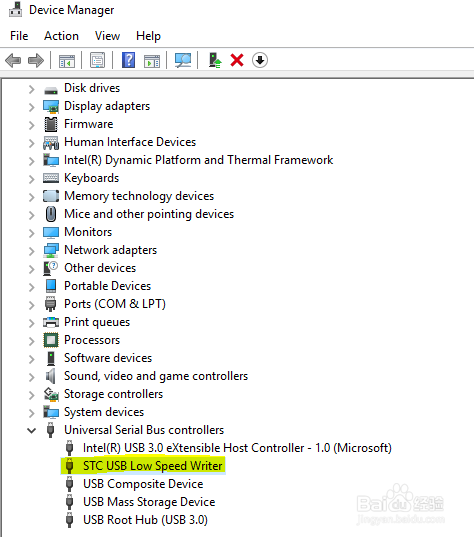Select the Keyboards label
Screen dimensions: 474x537
[x=91, y=178]
